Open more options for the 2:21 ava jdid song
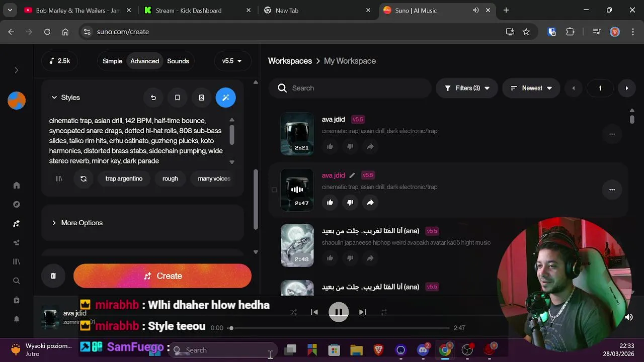The height and width of the screenshot is (362, 644). pyautogui.click(x=612, y=134)
